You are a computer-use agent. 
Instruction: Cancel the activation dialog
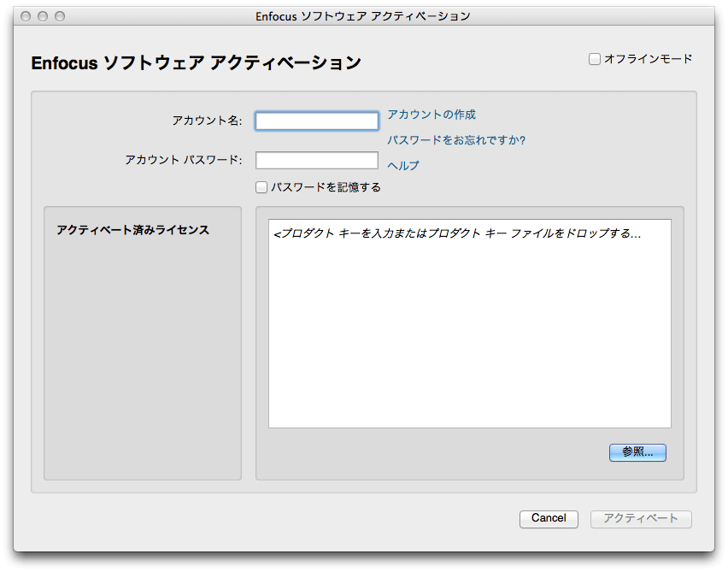(x=549, y=519)
